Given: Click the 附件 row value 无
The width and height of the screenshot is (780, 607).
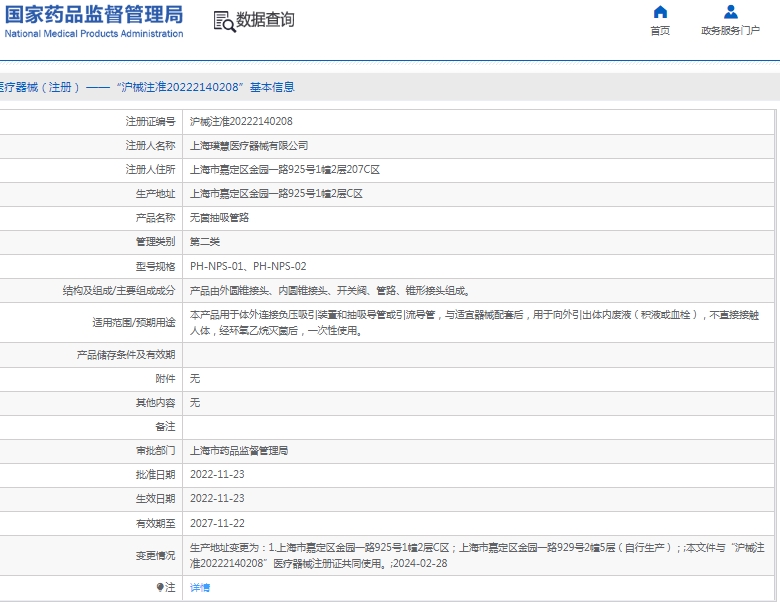Looking at the screenshot, I should coord(195,379).
